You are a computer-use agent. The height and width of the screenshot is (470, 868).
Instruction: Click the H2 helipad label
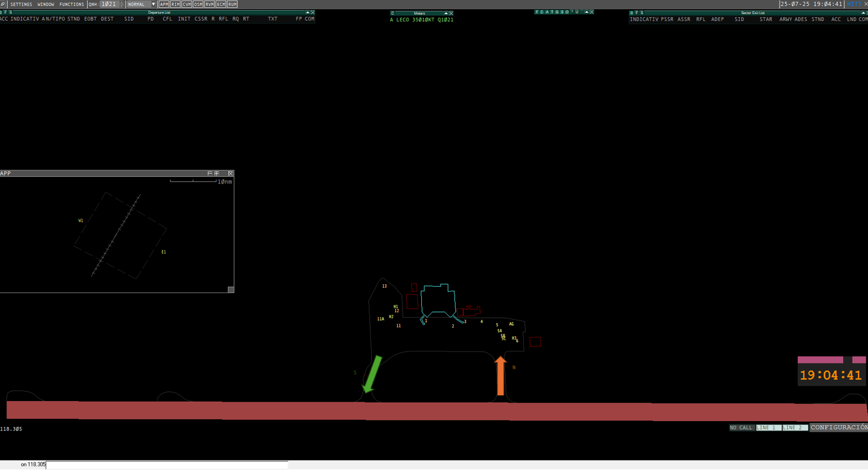coord(391,317)
